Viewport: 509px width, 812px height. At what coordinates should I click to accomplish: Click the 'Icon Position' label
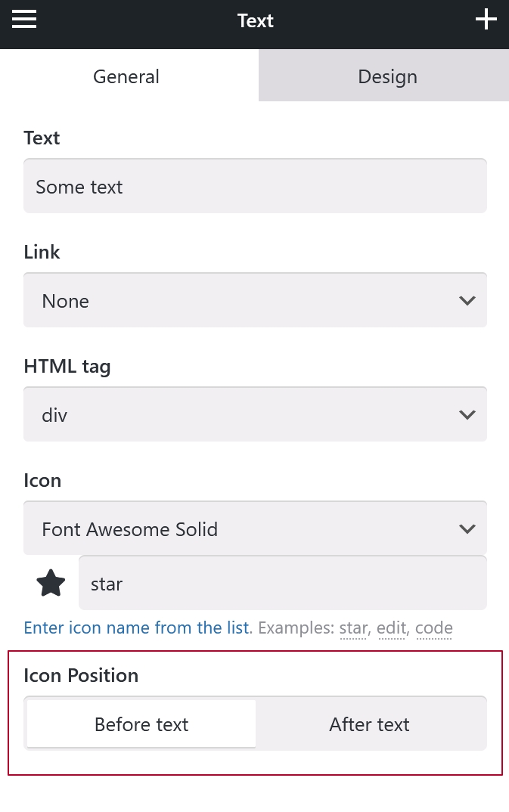tap(81, 675)
